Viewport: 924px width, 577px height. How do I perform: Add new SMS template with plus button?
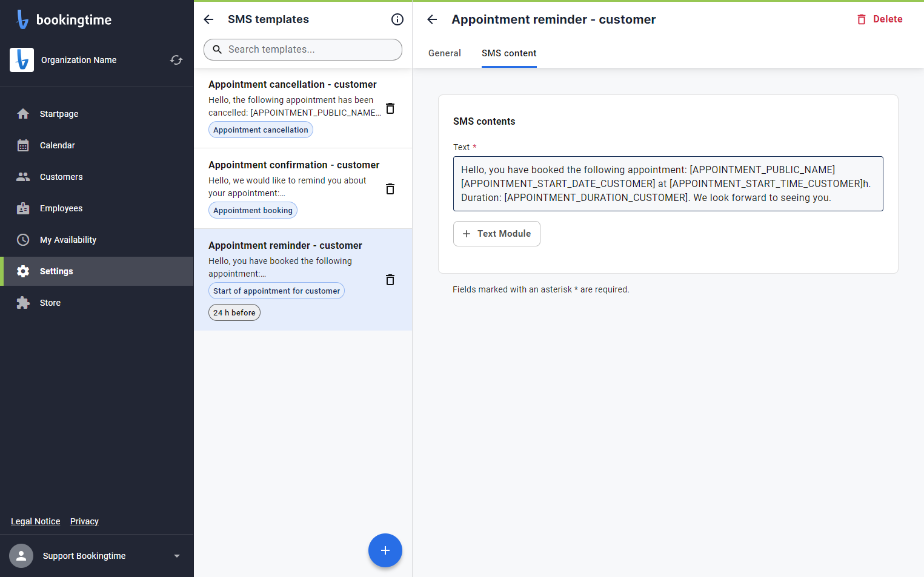pos(385,550)
